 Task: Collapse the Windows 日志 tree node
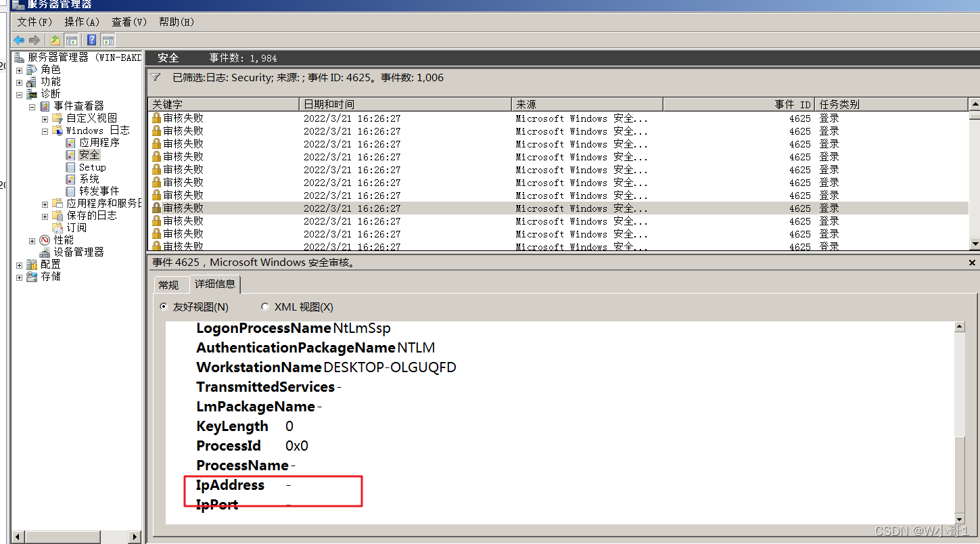[x=45, y=131]
